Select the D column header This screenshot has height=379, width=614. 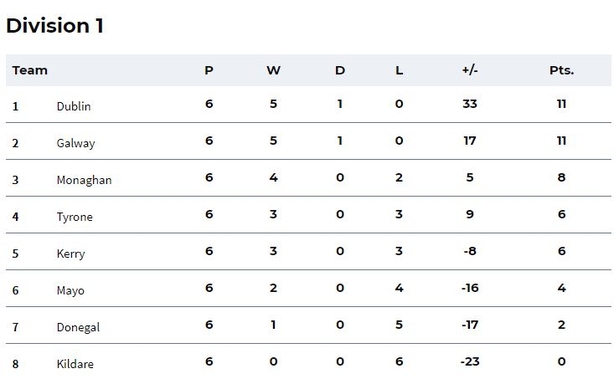340,70
